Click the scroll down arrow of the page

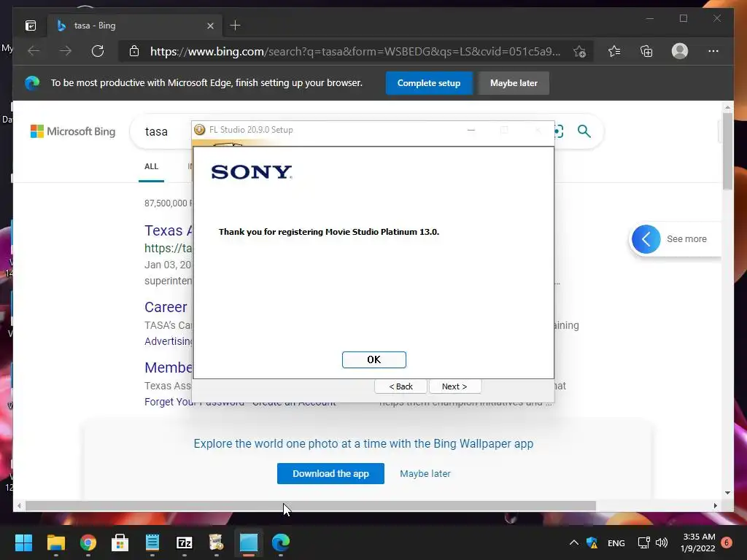pyautogui.click(x=727, y=493)
